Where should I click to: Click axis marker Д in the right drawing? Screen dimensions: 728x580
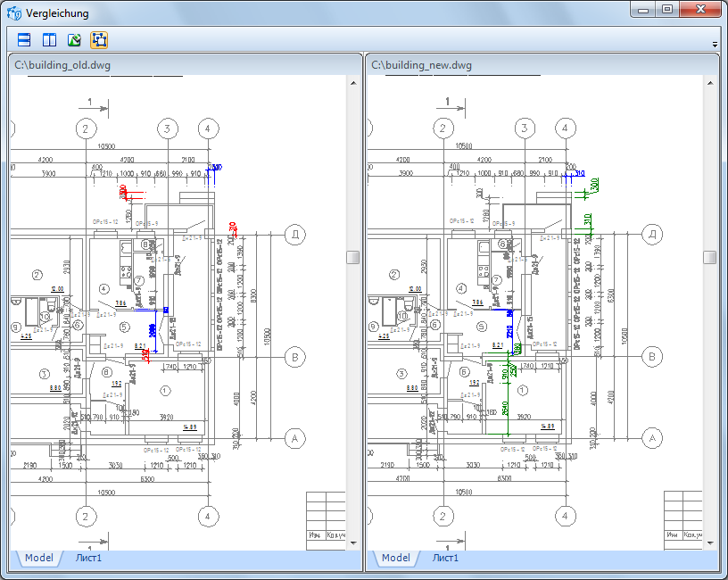[652, 235]
